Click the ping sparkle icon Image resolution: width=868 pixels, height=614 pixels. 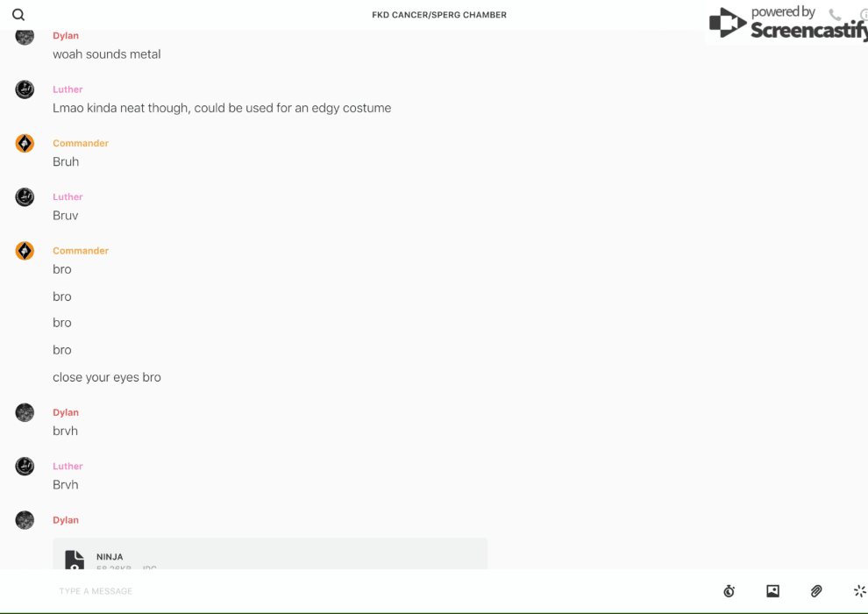tap(860, 590)
